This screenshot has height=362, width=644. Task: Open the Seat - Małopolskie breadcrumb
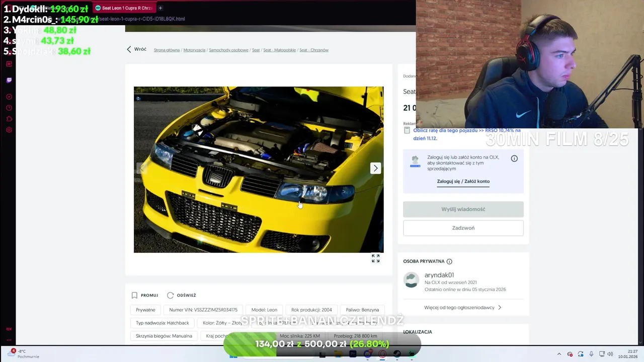279,50
